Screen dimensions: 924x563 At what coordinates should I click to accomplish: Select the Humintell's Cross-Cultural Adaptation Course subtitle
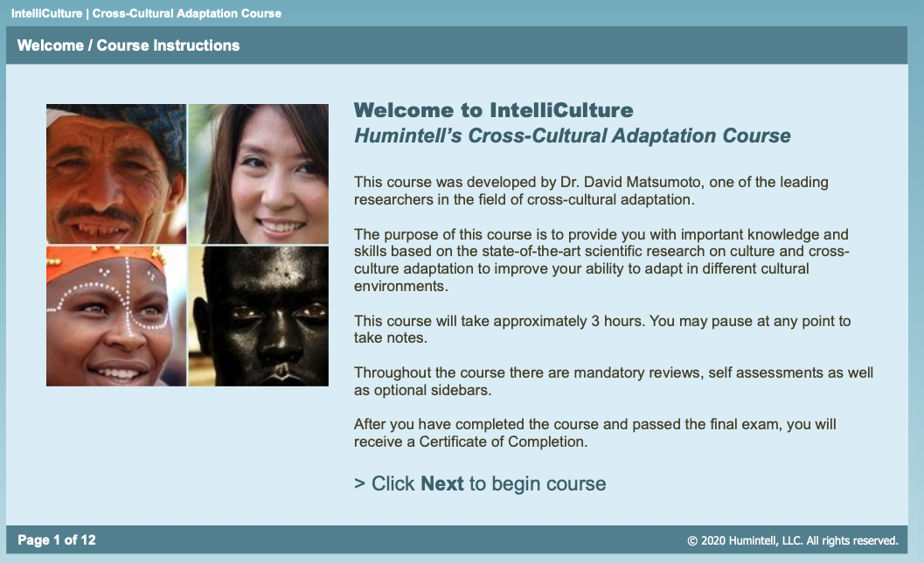click(x=573, y=136)
